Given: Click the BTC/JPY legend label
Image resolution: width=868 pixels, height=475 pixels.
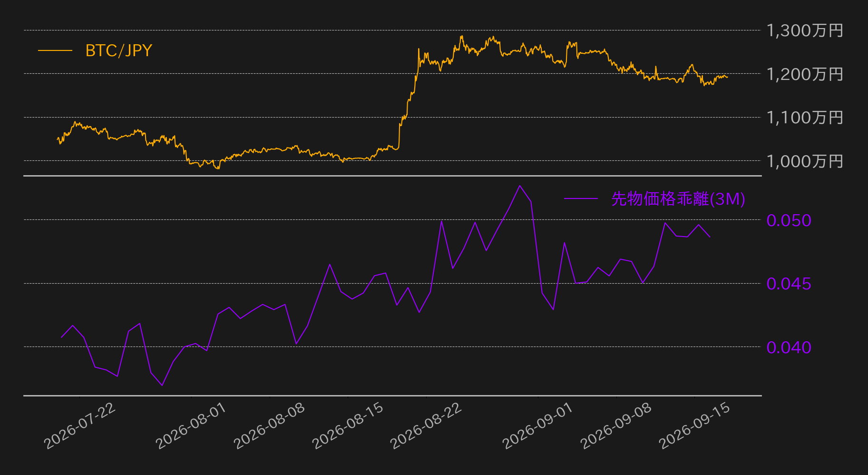Looking at the screenshot, I should (x=118, y=50).
